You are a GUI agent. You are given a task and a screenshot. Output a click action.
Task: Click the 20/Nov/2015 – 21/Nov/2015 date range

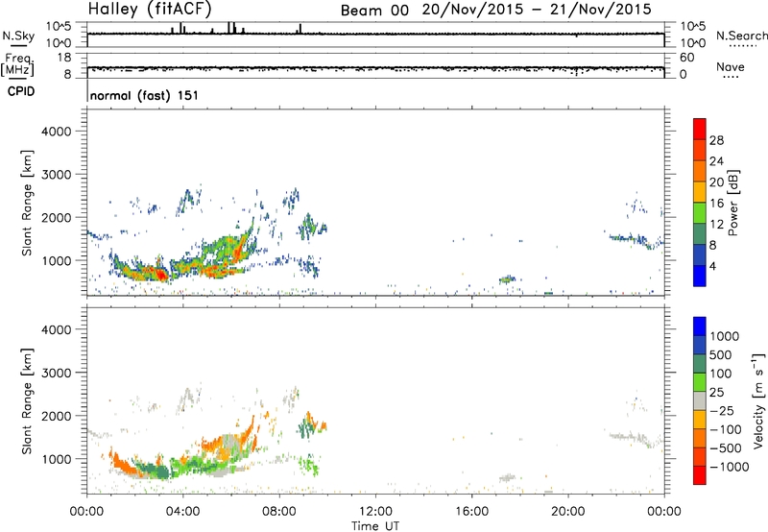(537, 10)
